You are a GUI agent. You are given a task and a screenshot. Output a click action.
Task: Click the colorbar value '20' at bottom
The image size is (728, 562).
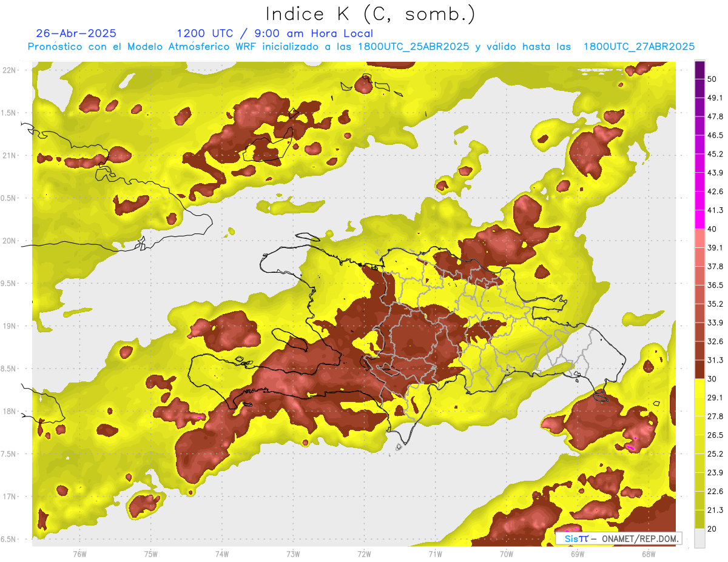(712, 529)
